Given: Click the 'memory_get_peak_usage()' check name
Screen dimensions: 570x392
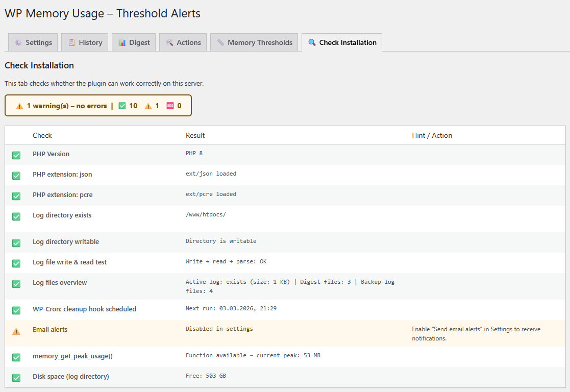Looking at the screenshot, I should tap(72, 356).
